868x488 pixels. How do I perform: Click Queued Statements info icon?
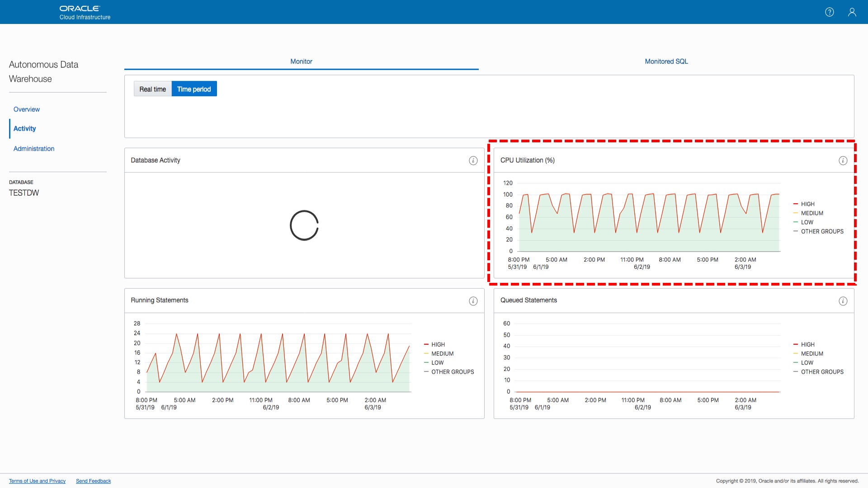coord(843,301)
